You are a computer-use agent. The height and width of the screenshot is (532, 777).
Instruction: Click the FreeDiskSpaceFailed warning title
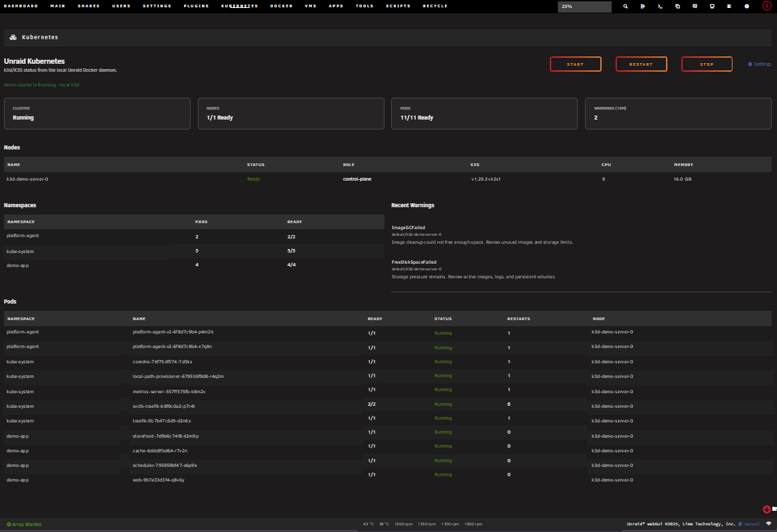pyautogui.click(x=414, y=262)
